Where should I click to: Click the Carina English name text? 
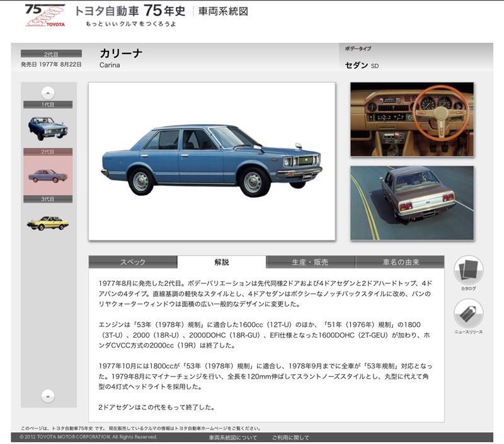click(x=110, y=65)
